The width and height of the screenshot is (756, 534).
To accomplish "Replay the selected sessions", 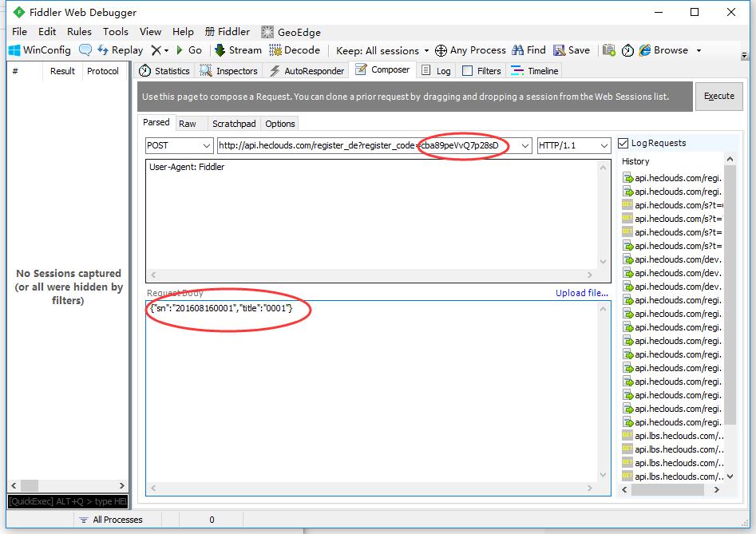I will [x=120, y=50].
